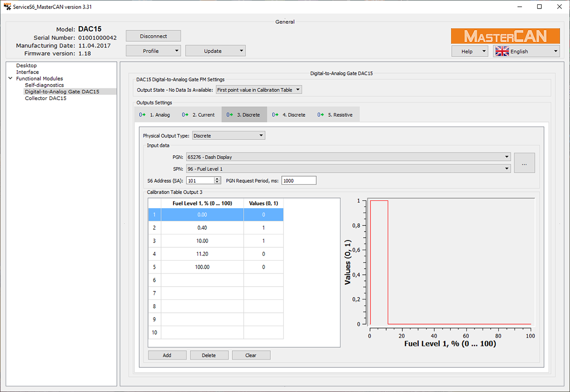Increment the S6 Address spinner arrow
570x392 pixels.
218,178
